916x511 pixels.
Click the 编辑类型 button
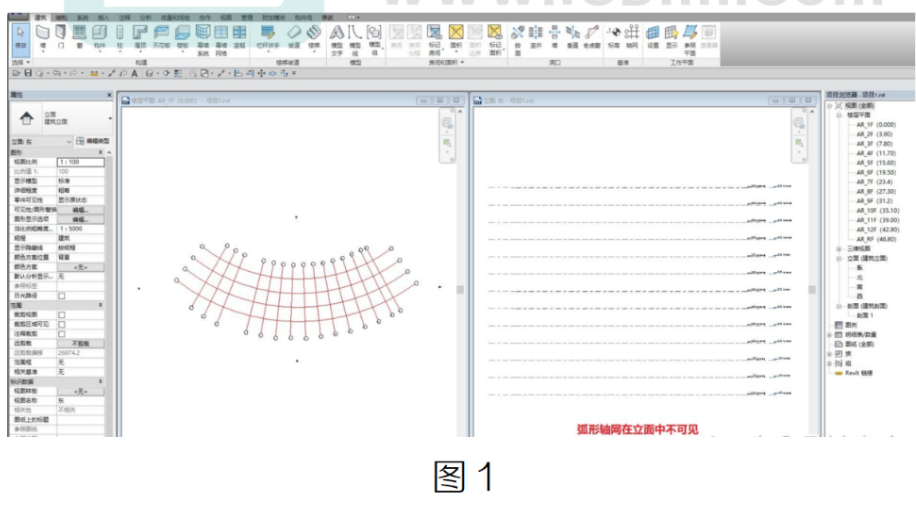tap(92, 141)
